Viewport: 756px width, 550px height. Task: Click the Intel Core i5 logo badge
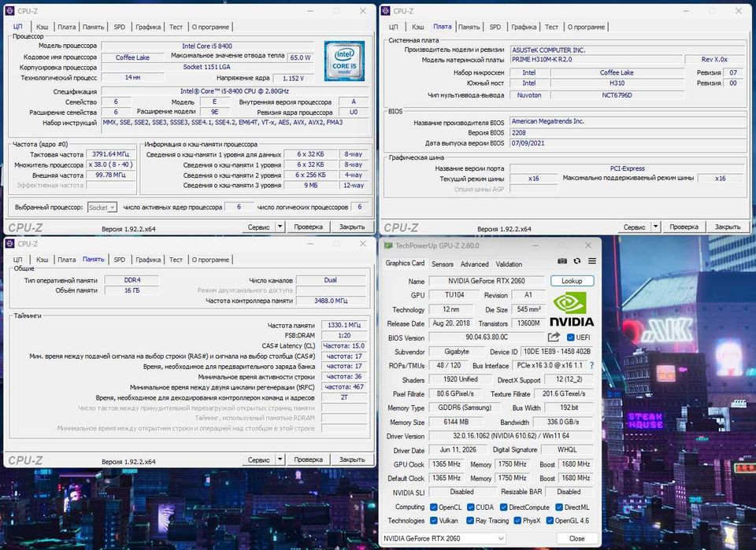tap(344, 61)
